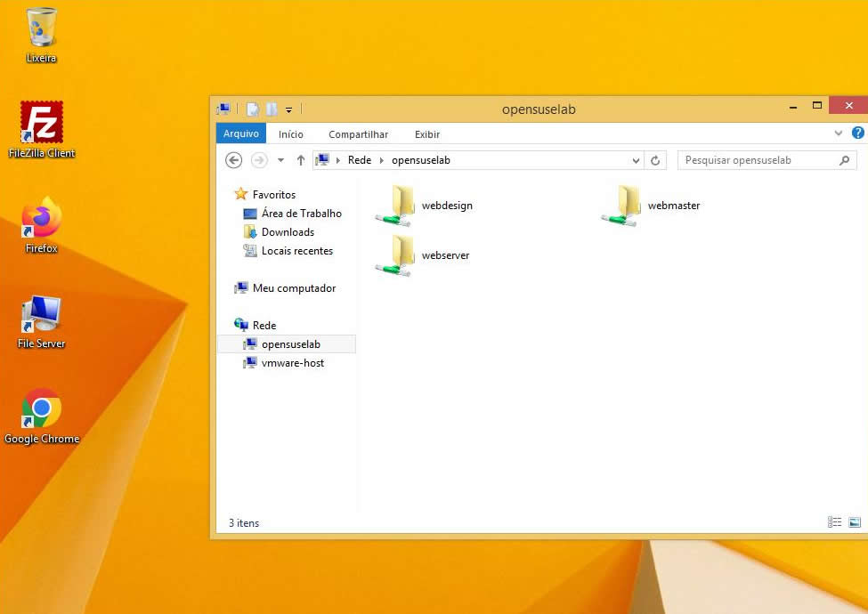The image size is (868, 614).
Task: Switch to the Compartilhar ribbon tab
Action: coord(358,134)
